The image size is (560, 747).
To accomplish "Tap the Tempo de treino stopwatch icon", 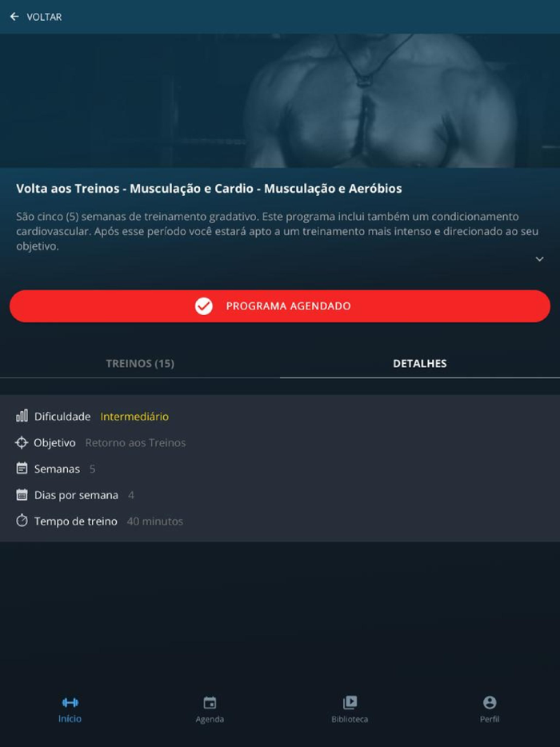I will coord(22,521).
